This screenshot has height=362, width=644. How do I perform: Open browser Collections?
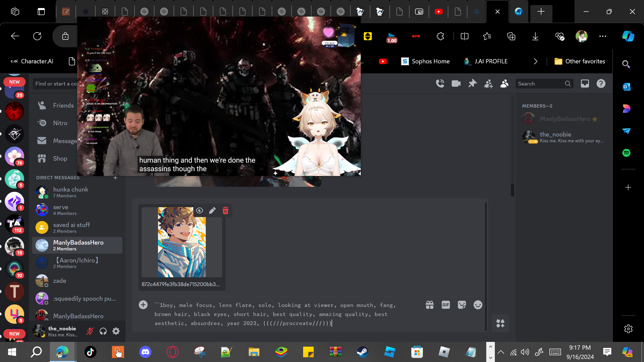click(511, 36)
